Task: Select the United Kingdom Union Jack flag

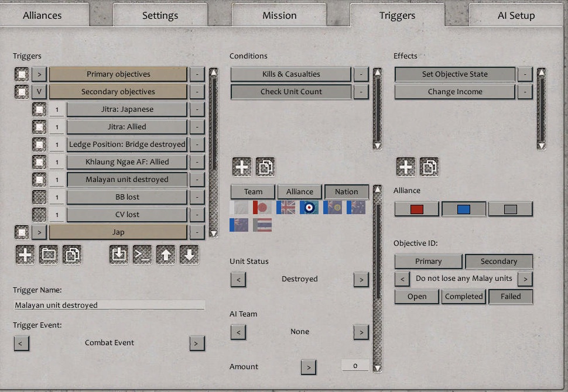Action: tap(286, 207)
